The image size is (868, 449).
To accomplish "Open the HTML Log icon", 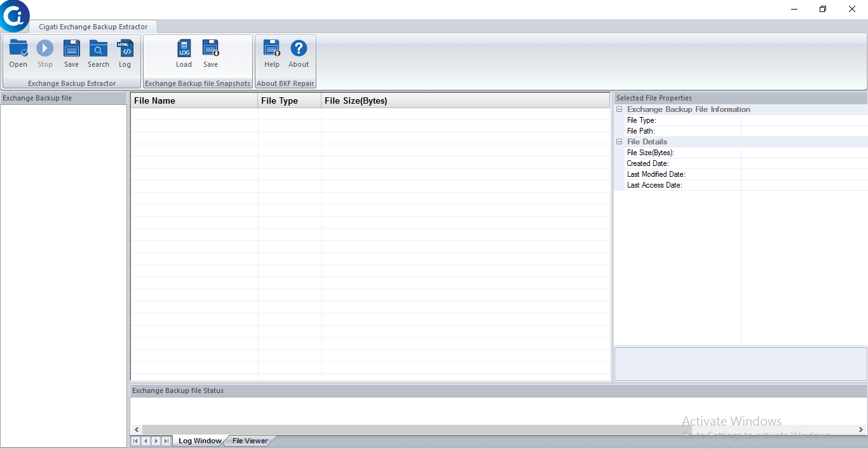I will pos(125,54).
